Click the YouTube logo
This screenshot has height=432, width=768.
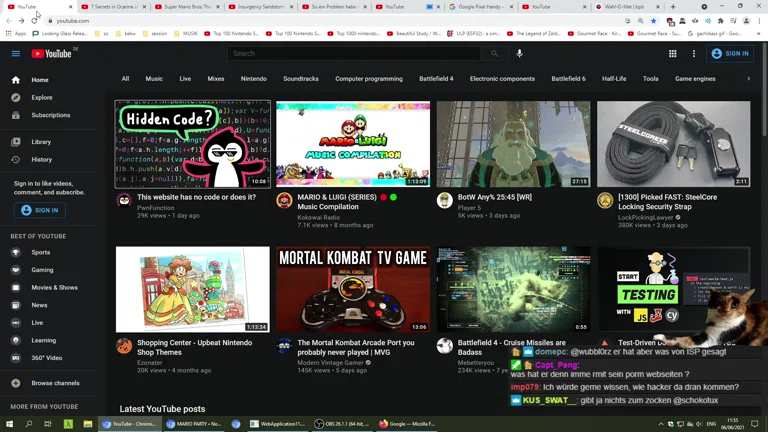click(x=51, y=54)
